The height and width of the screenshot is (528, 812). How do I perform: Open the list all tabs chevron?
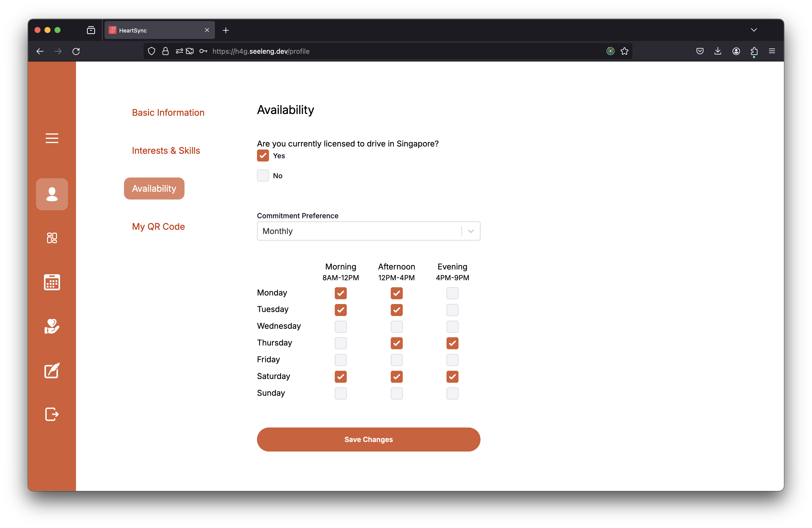tap(754, 30)
